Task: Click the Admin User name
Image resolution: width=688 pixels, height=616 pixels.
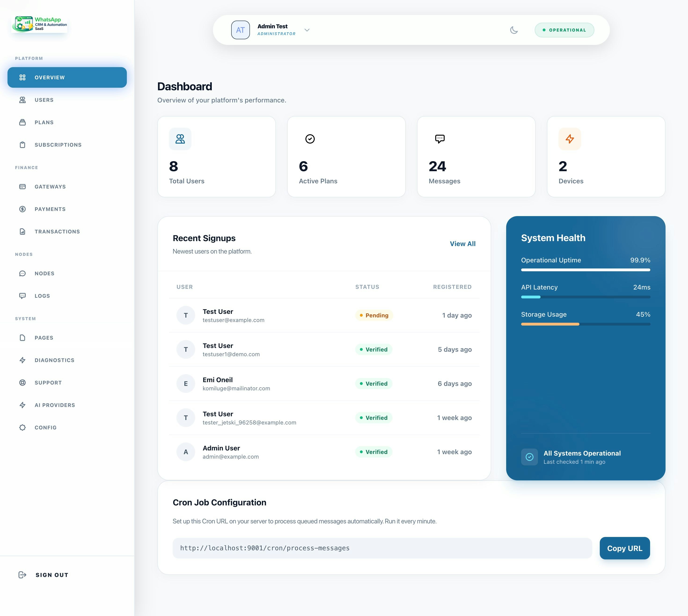Action: click(x=221, y=448)
